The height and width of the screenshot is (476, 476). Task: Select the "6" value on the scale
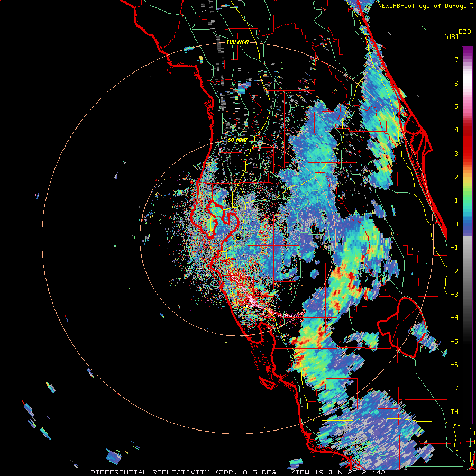[456, 83]
